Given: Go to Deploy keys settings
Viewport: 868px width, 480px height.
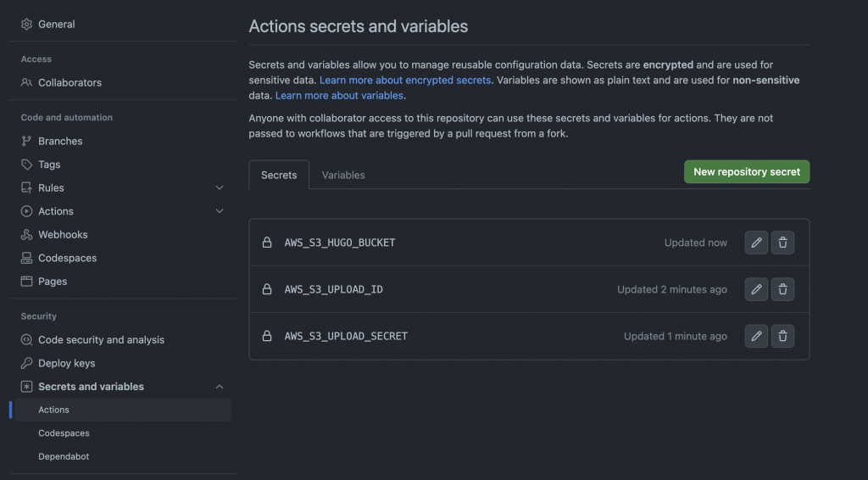Looking at the screenshot, I should pos(66,363).
